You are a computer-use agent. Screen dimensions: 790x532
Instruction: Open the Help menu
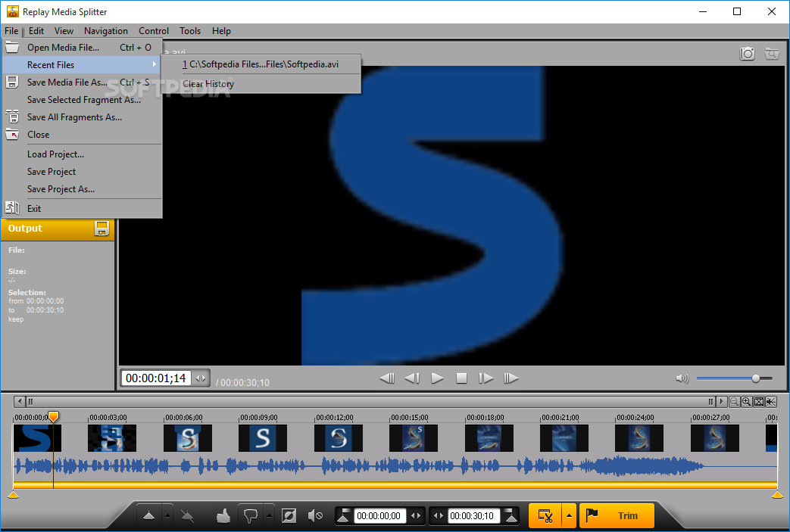coord(221,31)
